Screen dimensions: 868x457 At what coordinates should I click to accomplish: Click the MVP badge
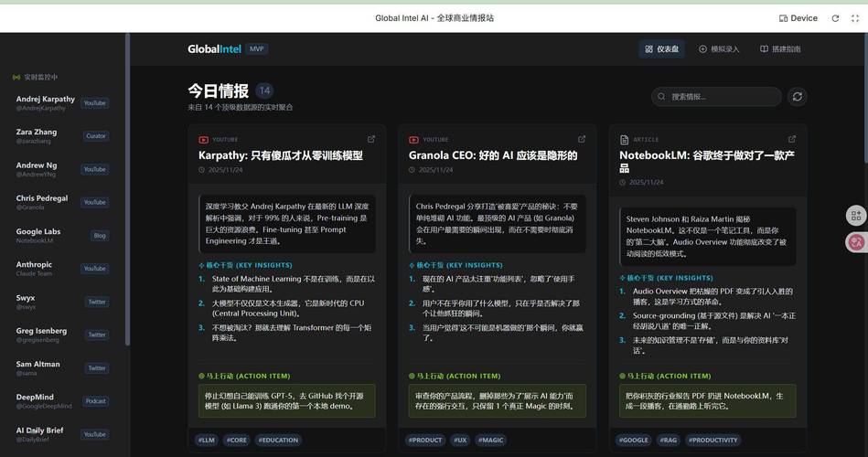click(257, 48)
